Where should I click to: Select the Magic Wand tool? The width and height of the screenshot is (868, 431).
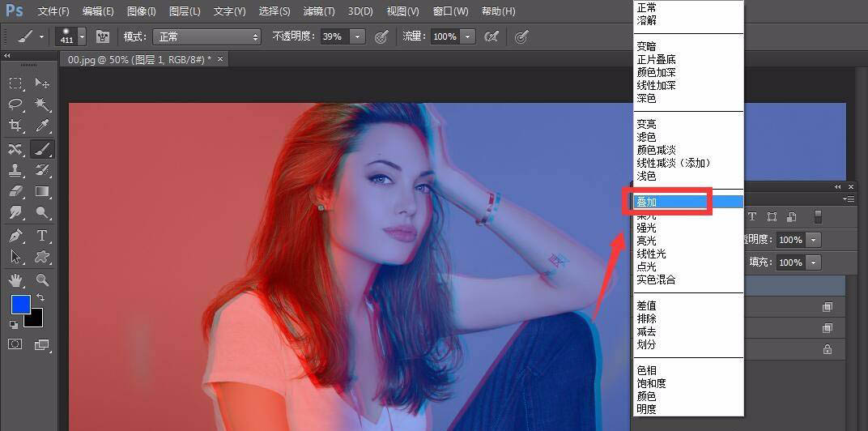42,105
